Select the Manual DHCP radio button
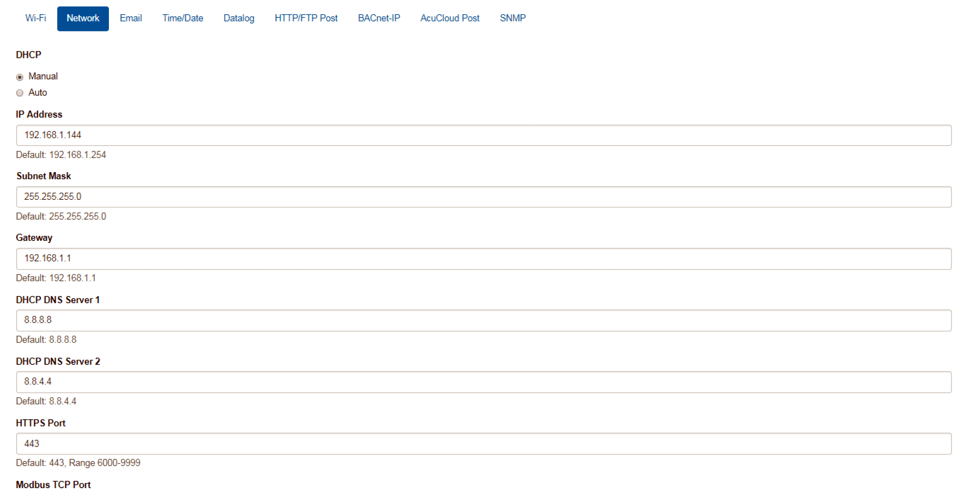This screenshot has width=980, height=498. [20, 77]
